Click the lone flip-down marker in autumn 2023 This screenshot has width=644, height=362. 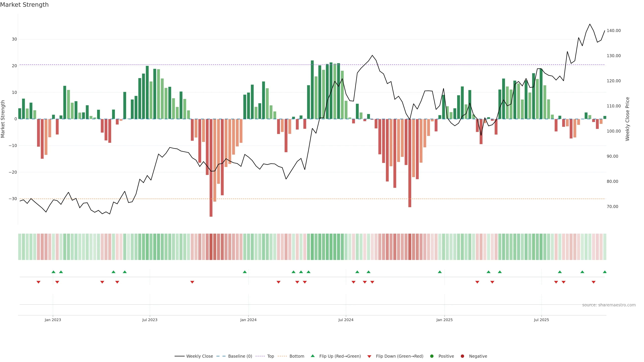(192, 282)
